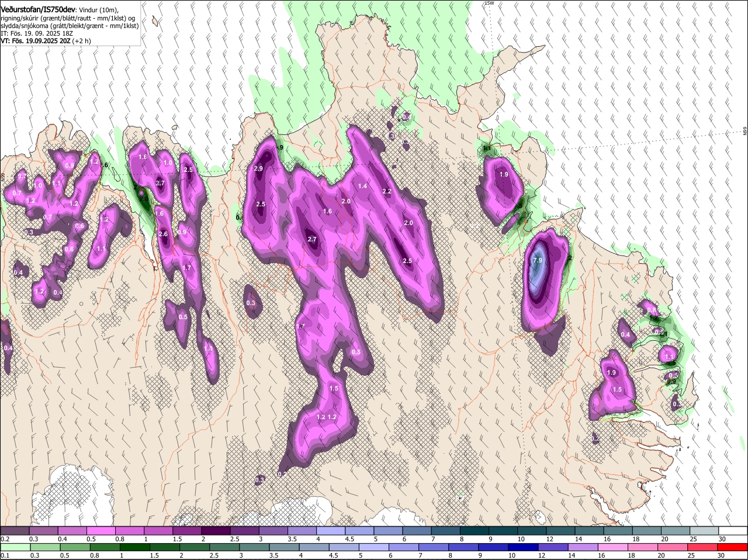This screenshot has width=748, height=560.
Task: Click the '25' label in the lower legend
Action: point(691,555)
